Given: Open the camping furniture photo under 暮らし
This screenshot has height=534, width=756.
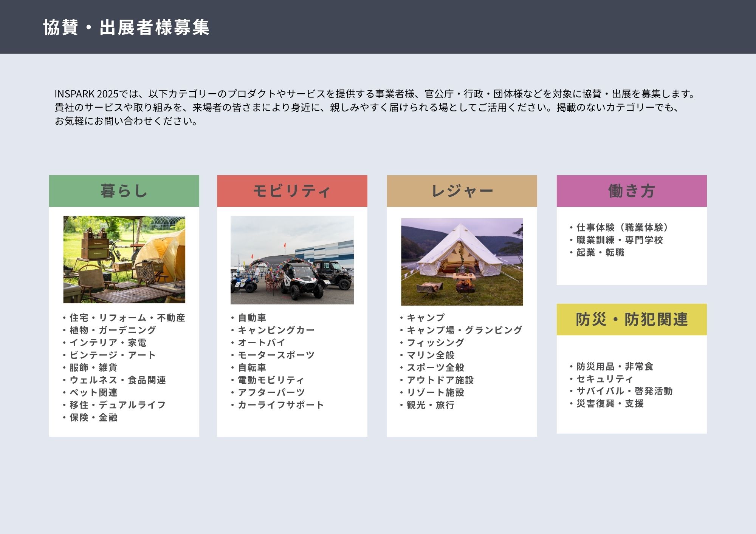Looking at the screenshot, I should point(124,260).
